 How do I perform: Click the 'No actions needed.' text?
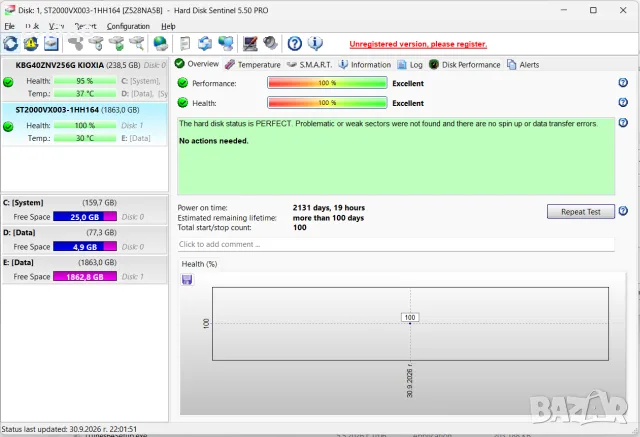tap(213, 141)
